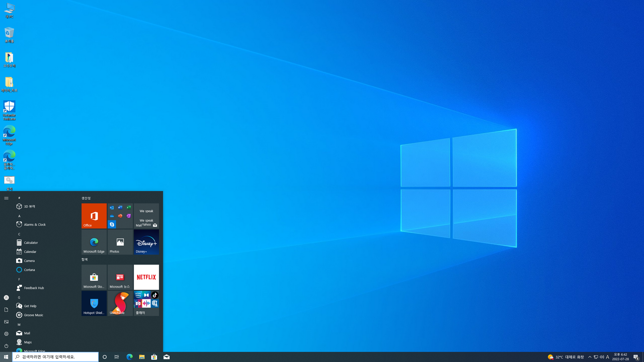Open the Hotspot Shield tile
The image size is (644, 362).
pyautogui.click(x=94, y=303)
